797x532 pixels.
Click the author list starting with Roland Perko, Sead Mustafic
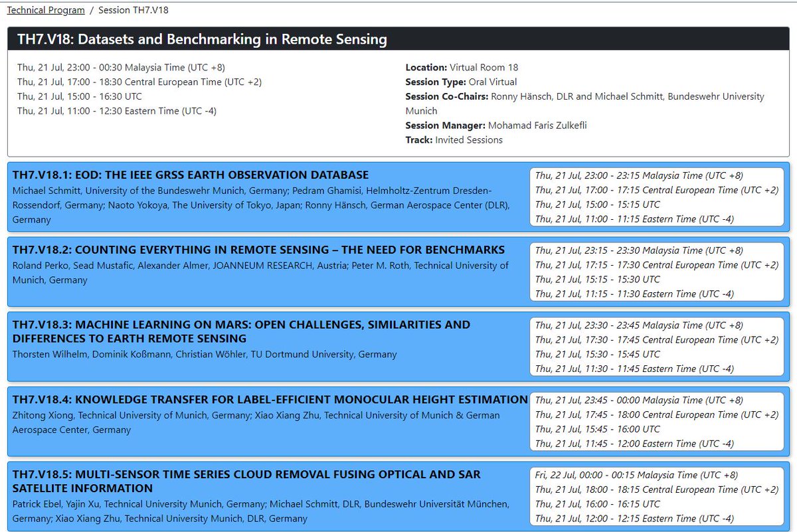point(260,272)
